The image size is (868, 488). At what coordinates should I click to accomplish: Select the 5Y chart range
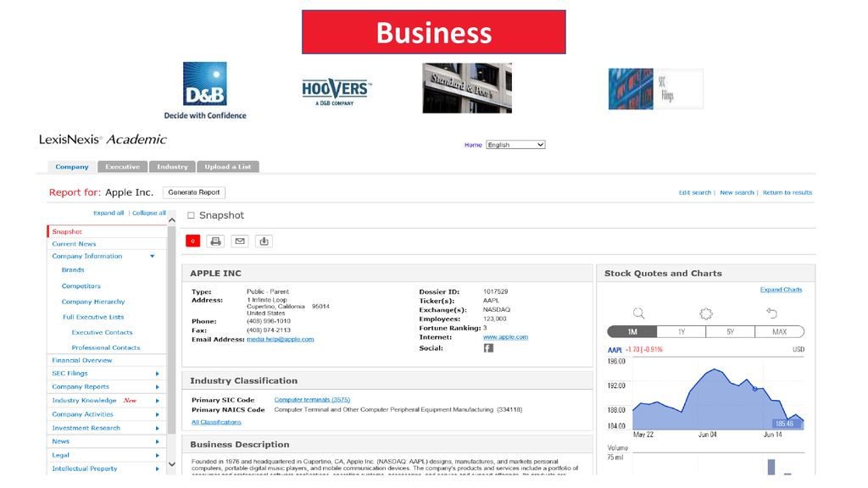(730, 332)
